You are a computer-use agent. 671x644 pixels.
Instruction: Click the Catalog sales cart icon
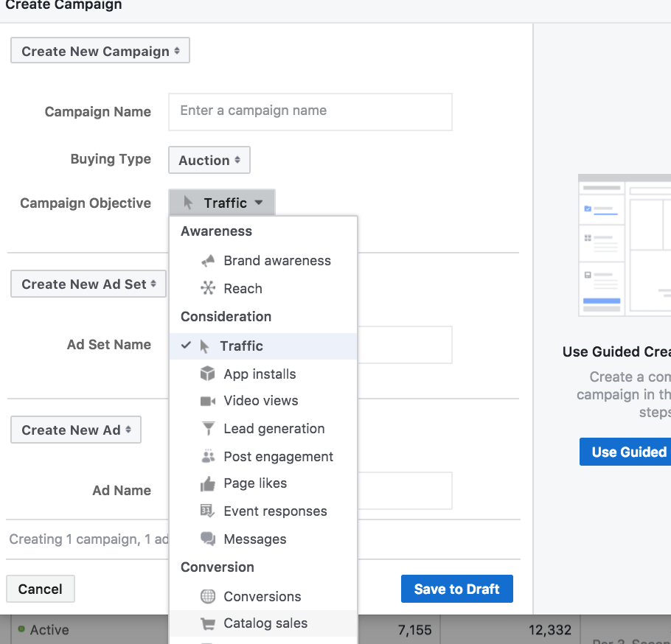208,623
